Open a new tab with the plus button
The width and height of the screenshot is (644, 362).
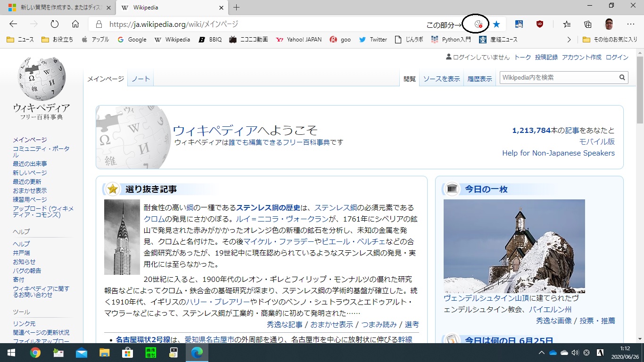click(237, 8)
